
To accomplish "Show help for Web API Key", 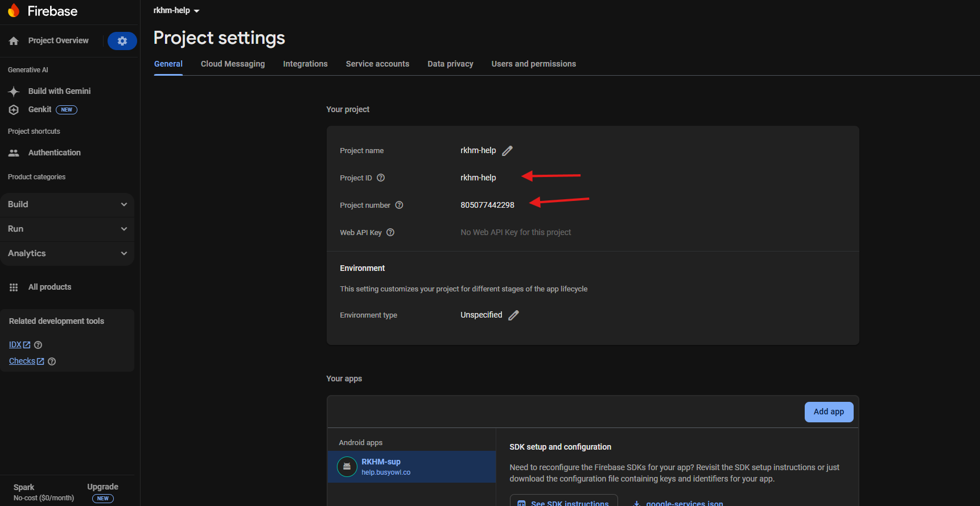I will pos(390,232).
